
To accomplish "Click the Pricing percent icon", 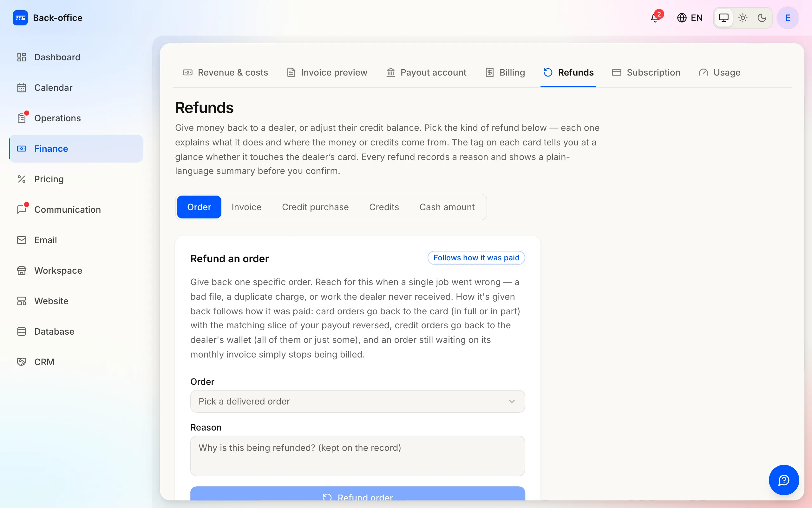I will [22, 179].
